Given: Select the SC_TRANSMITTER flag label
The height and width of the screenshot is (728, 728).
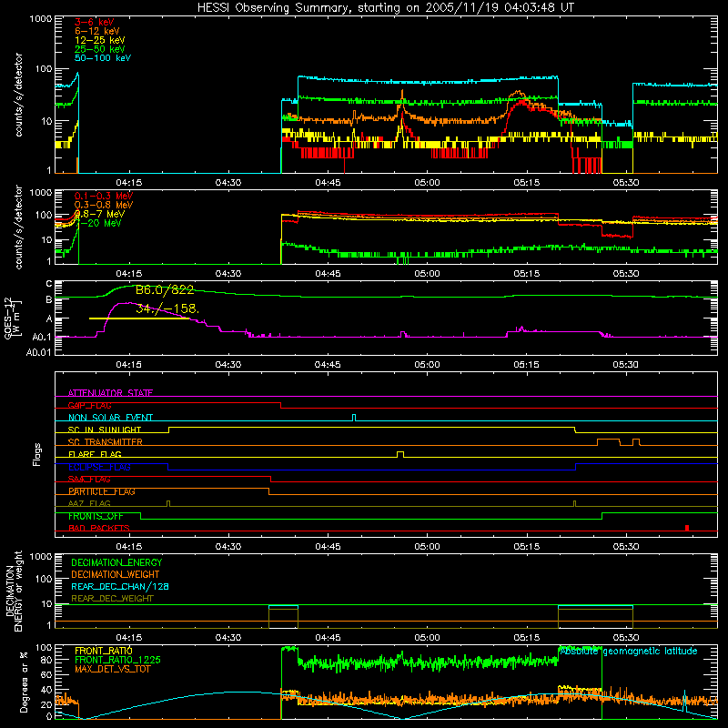Looking at the screenshot, I should [x=106, y=442].
